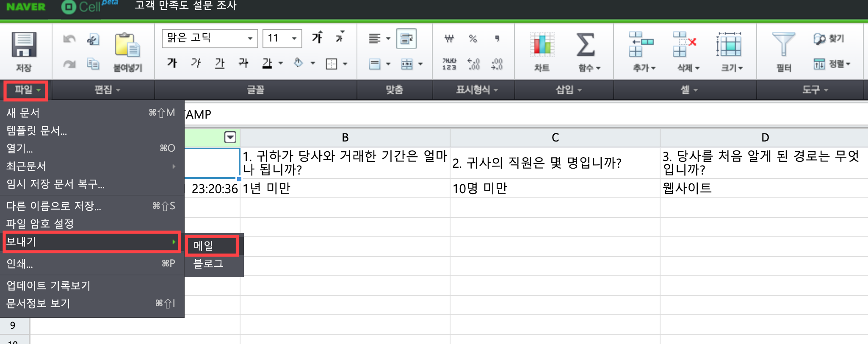The image size is (868, 344).
Task: Click the 가나다 123 number format icon
Action: (449, 64)
